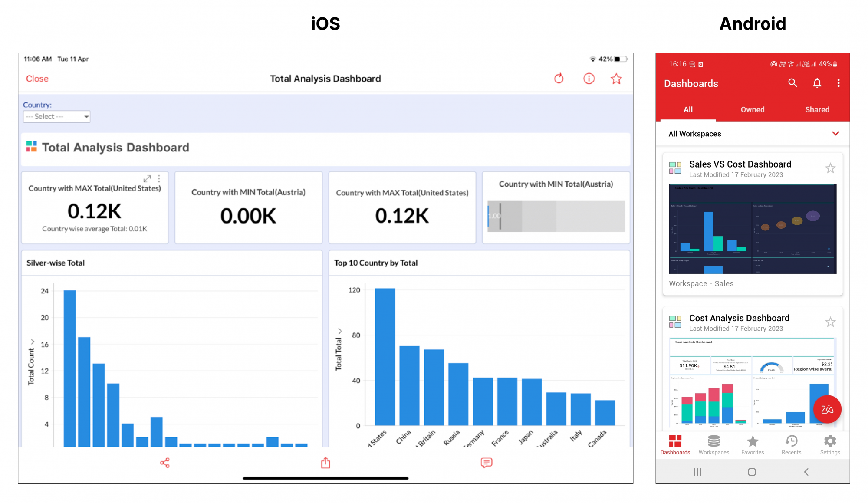Tap the export upload icon at bottom

[325, 463]
